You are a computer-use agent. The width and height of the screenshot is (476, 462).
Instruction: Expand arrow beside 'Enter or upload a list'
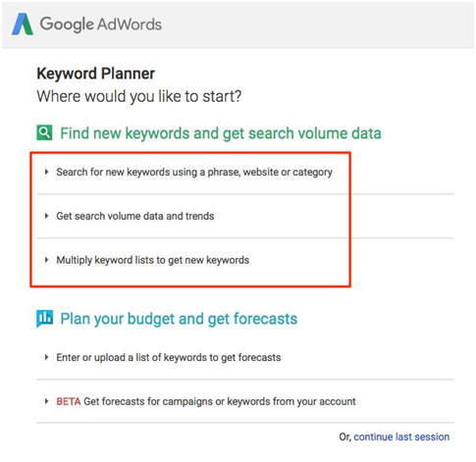point(46,357)
